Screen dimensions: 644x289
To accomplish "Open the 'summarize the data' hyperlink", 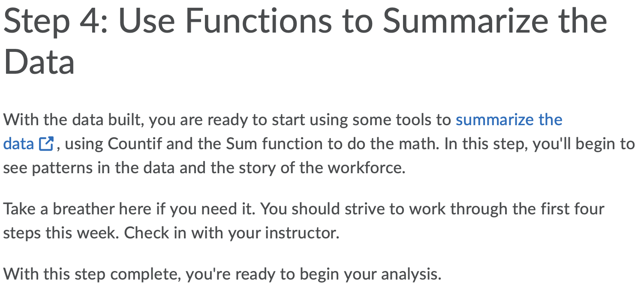I will (x=509, y=120).
